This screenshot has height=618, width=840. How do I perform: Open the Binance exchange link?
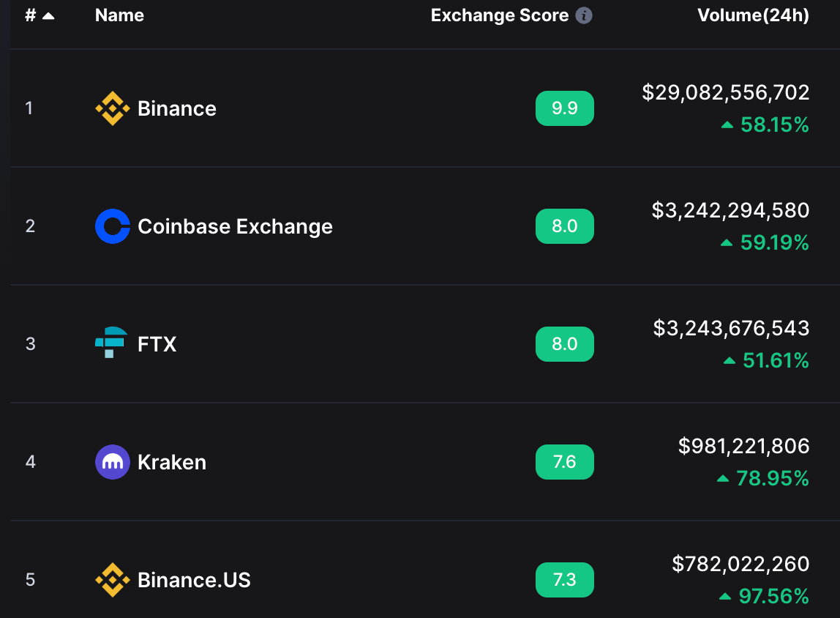point(177,108)
